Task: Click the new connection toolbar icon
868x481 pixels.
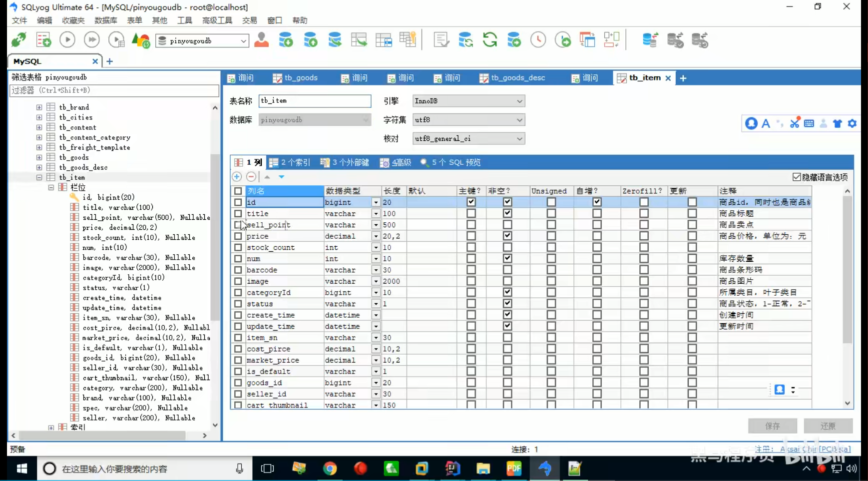Action: click(x=19, y=40)
